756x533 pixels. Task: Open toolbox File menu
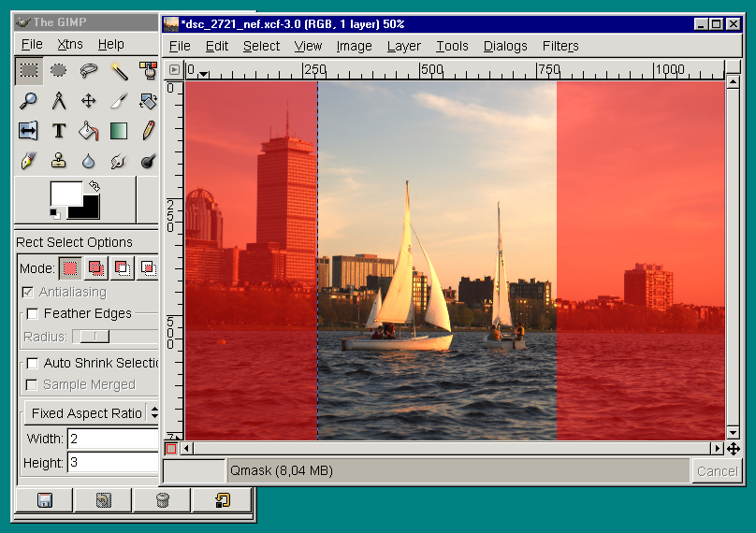pyautogui.click(x=32, y=44)
